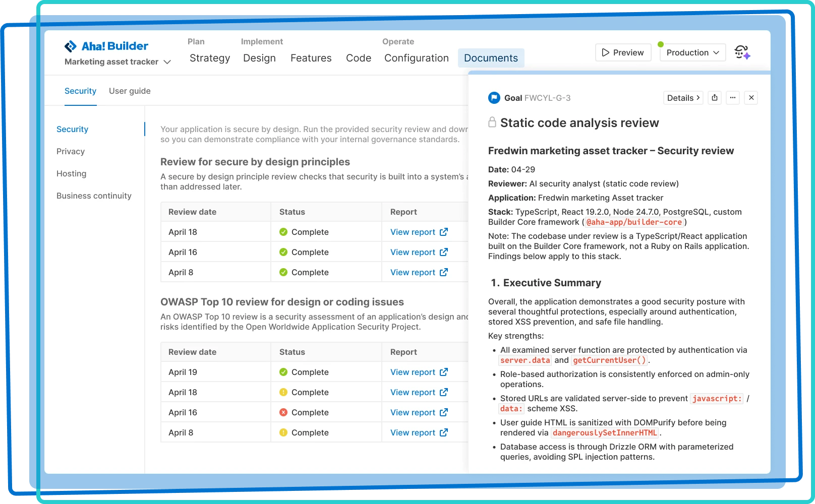Open the more options ellipsis menu
Screen dimensions: 815x504
(x=733, y=98)
